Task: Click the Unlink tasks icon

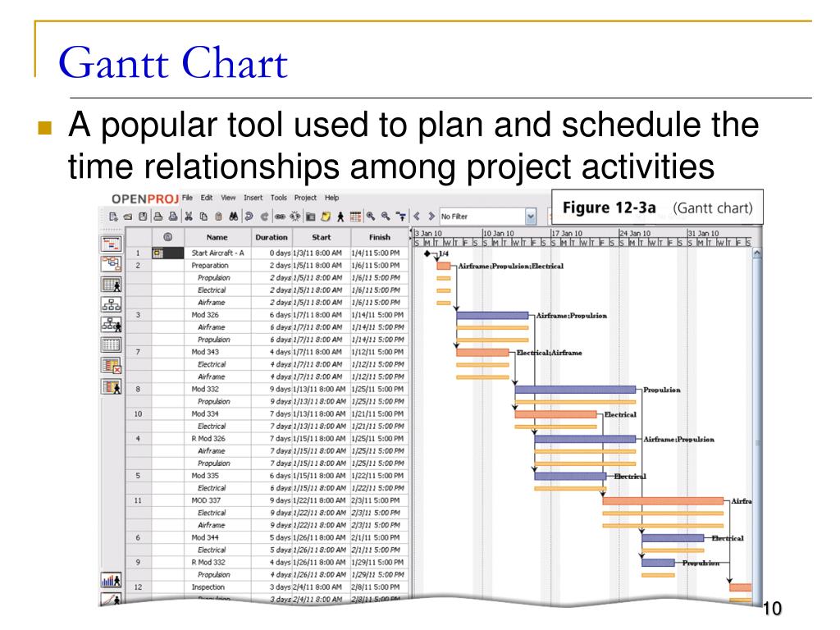Action: pyautogui.click(x=294, y=217)
